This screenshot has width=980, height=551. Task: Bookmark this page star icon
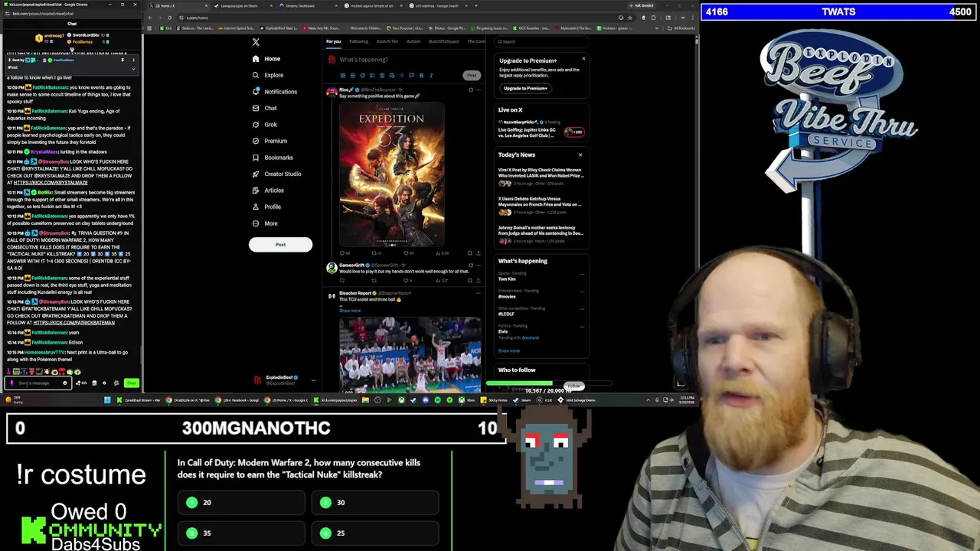(630, 18)
